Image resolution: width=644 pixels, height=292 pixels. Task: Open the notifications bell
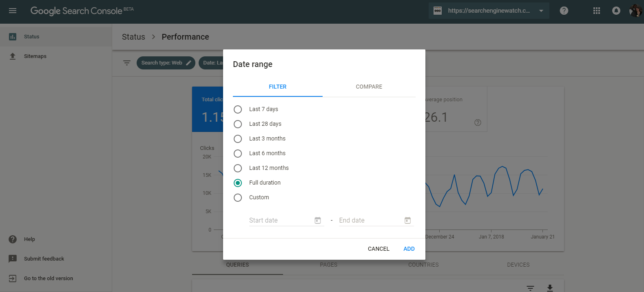coord(616,11)
